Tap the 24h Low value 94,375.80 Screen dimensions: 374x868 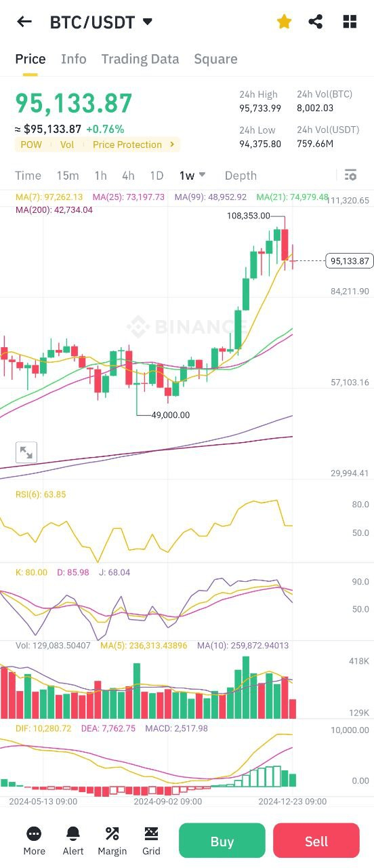click(x=260, y=144)
